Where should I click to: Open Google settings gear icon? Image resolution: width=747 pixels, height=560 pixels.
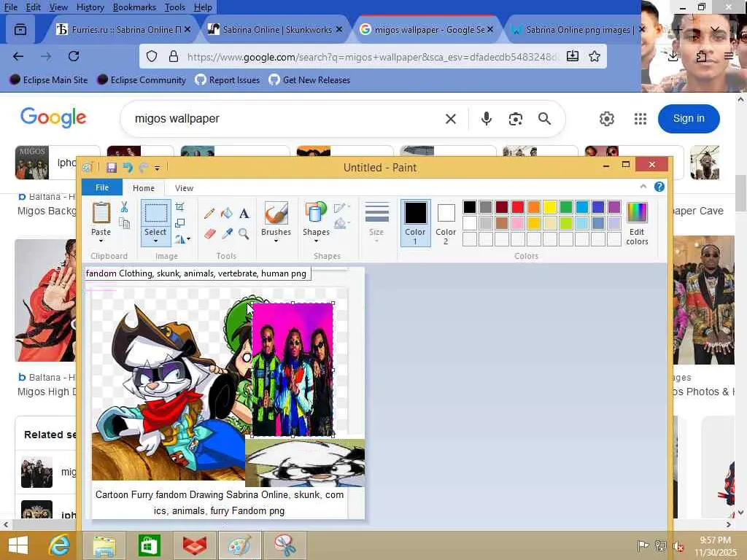tap(606, 119)
